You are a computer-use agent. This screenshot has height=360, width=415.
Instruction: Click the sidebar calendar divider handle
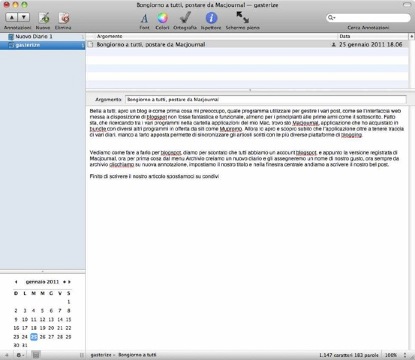point(42,271)
